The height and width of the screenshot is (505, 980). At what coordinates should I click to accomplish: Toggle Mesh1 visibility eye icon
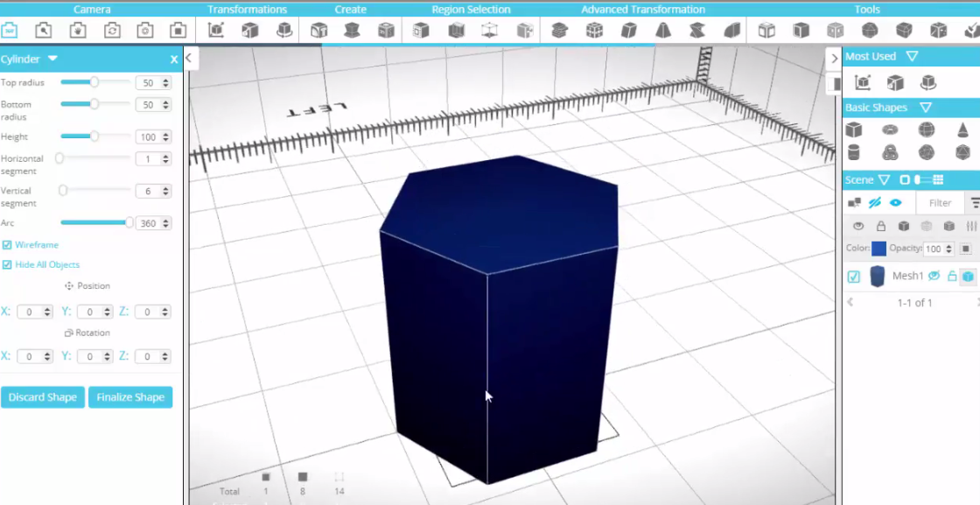934,276
